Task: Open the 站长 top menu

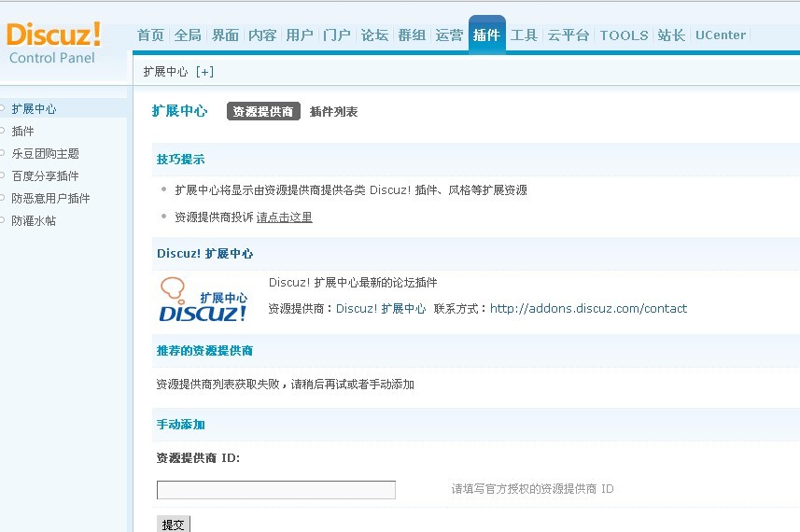Action: pos(671,35)
